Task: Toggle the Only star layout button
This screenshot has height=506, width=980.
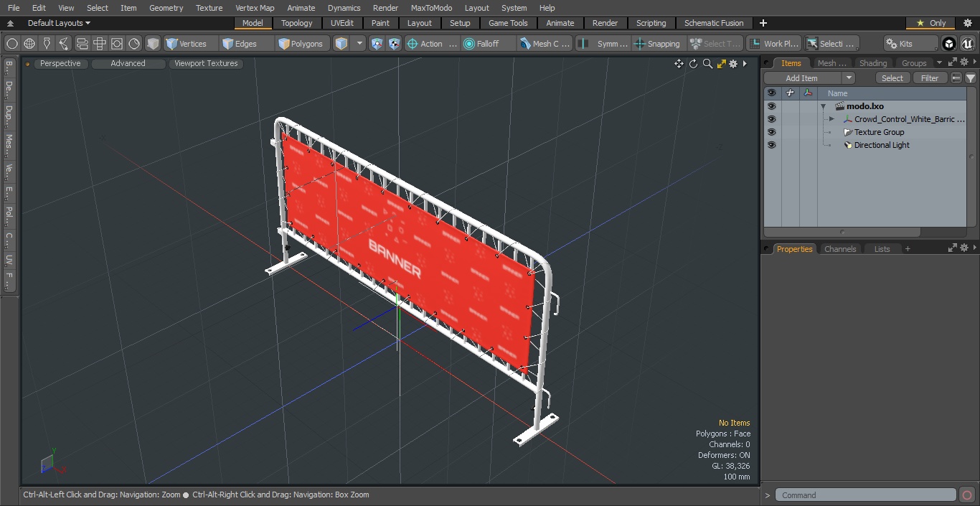Action: (930, 23)
